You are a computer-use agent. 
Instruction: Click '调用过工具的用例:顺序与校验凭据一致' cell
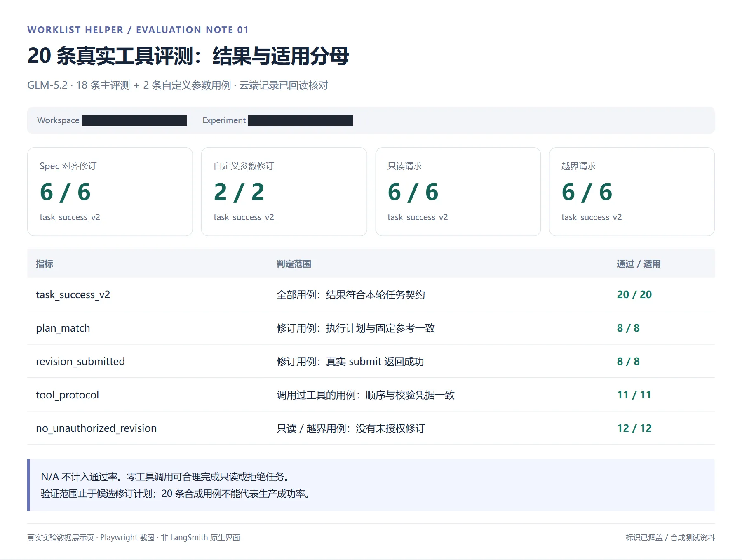click(x=366, y=395)
